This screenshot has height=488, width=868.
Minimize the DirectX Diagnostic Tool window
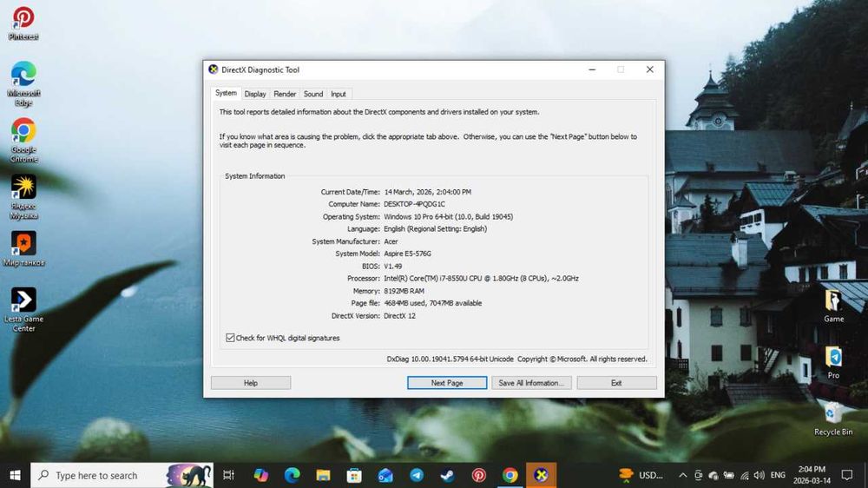(x=592, y=69)
